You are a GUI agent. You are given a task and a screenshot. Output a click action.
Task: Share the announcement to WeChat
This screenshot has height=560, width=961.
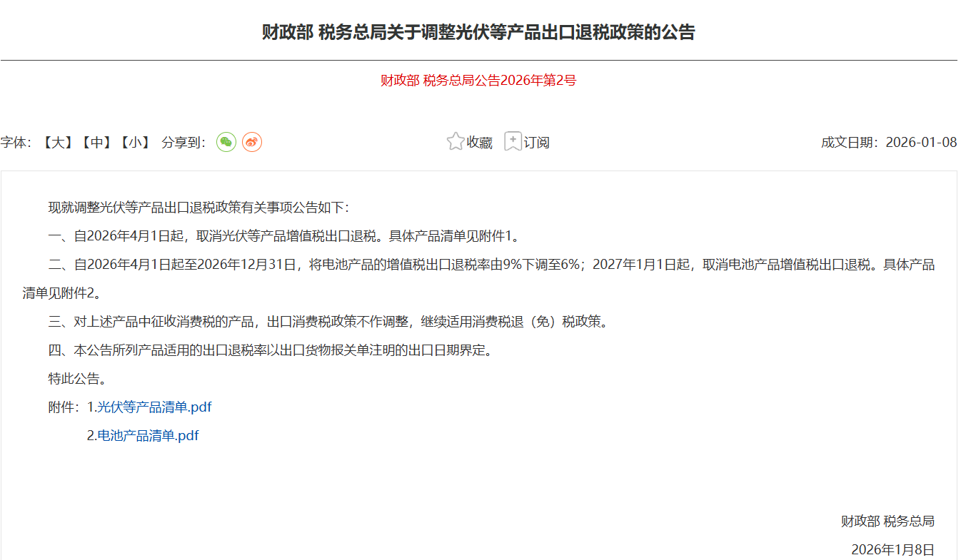pyautogui.click(x=226, y=142)
